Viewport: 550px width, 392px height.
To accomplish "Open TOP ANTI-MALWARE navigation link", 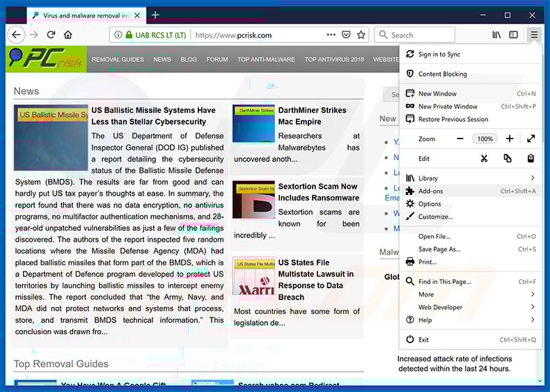I will coord(266,59).
